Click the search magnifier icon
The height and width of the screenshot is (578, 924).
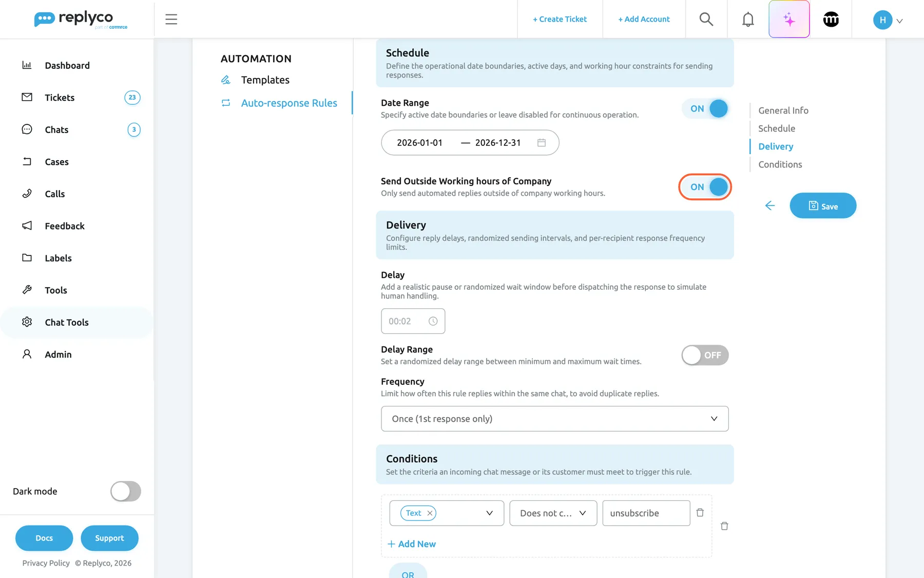click(706, 19)
